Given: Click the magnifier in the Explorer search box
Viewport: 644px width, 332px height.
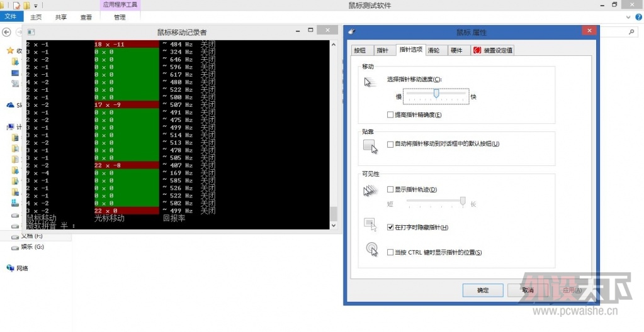Looking at the screenshot, I should [x=631, y=31].
